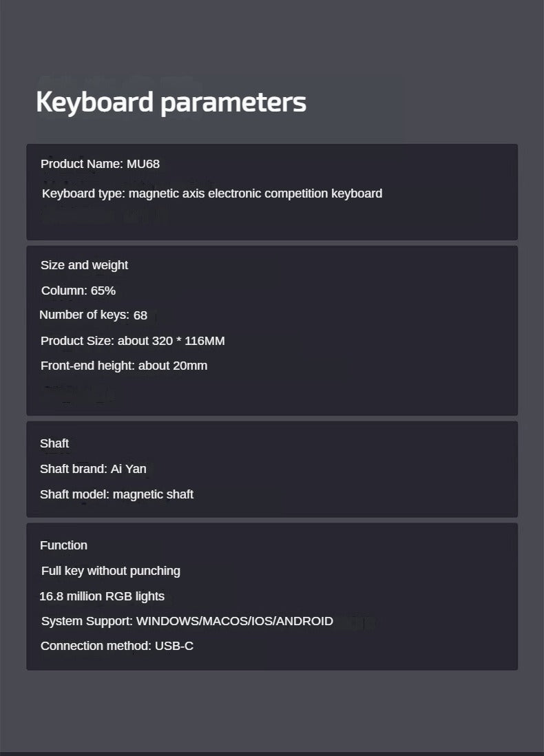Image resolution: width=544 pixels, height=756 pixels.
Task: Click the 'Product Size:' label
Action: point(77,341)
